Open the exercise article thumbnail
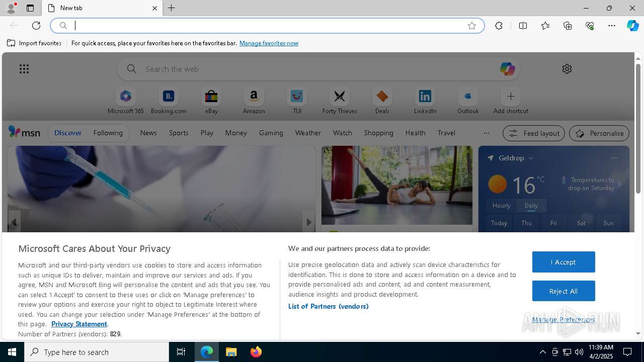Image resolution: width=644 pixels, height=362 pixels. [397, 185]
